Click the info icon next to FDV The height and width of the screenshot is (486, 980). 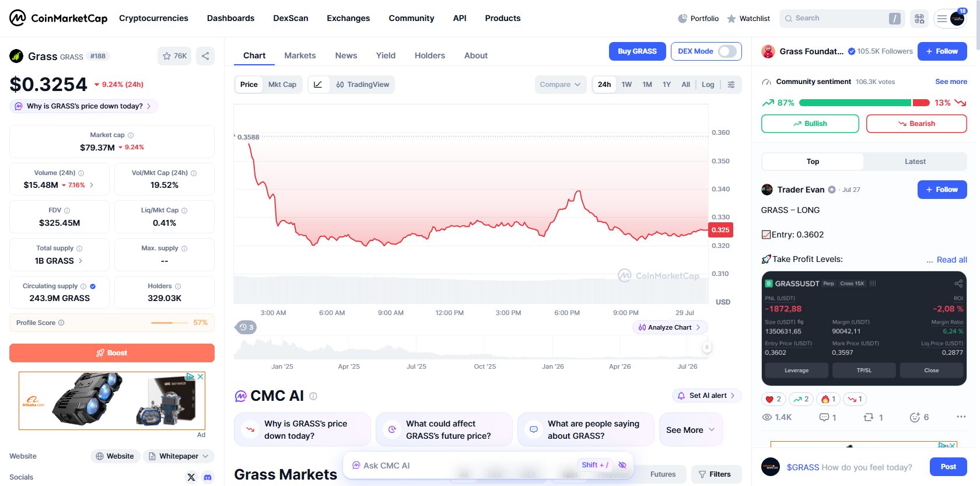click(67, 211)
